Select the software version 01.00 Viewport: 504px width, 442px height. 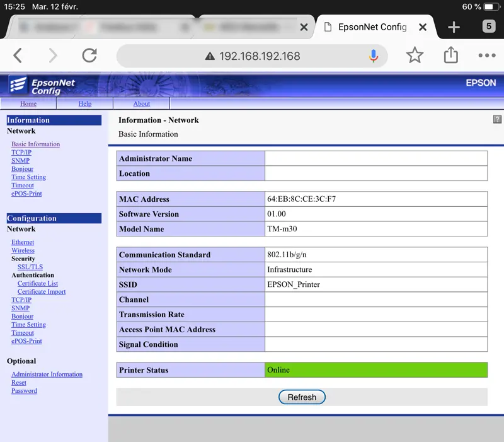[277, 214]
